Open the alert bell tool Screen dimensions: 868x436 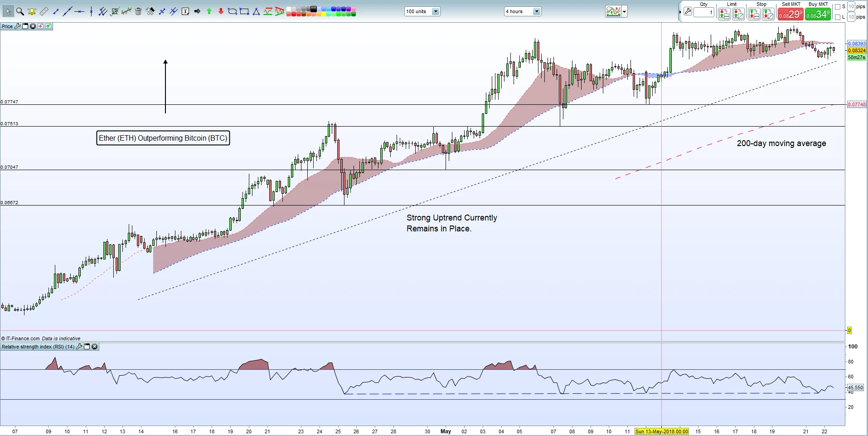(x=32, y=11)
